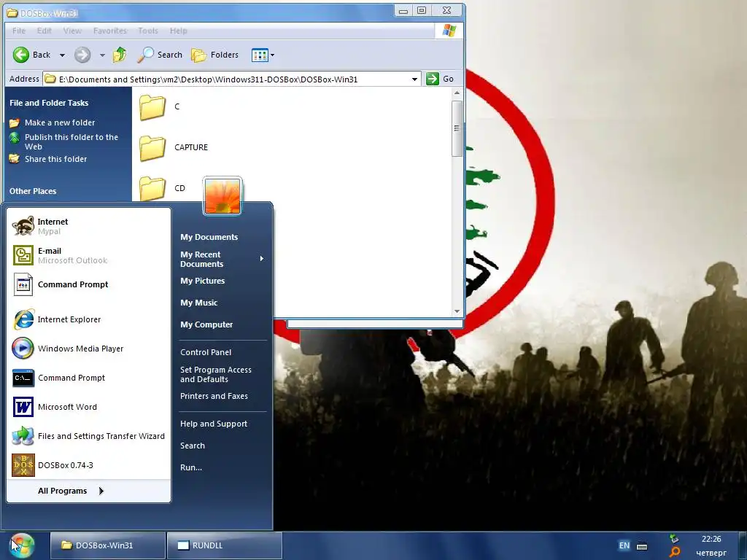This screenshot has height=560, width=747.
Task: Open the Favorites menu
Action: click(110, 31)
